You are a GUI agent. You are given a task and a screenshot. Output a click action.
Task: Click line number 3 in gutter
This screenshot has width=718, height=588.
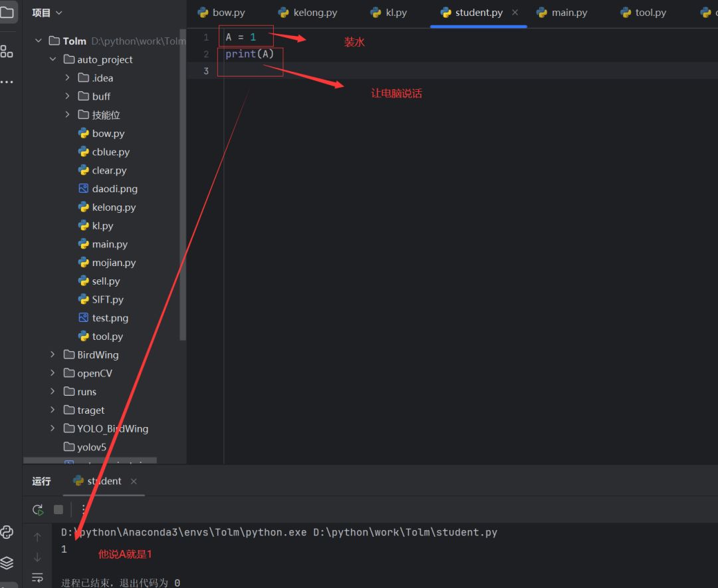click(x=206, y=71)
